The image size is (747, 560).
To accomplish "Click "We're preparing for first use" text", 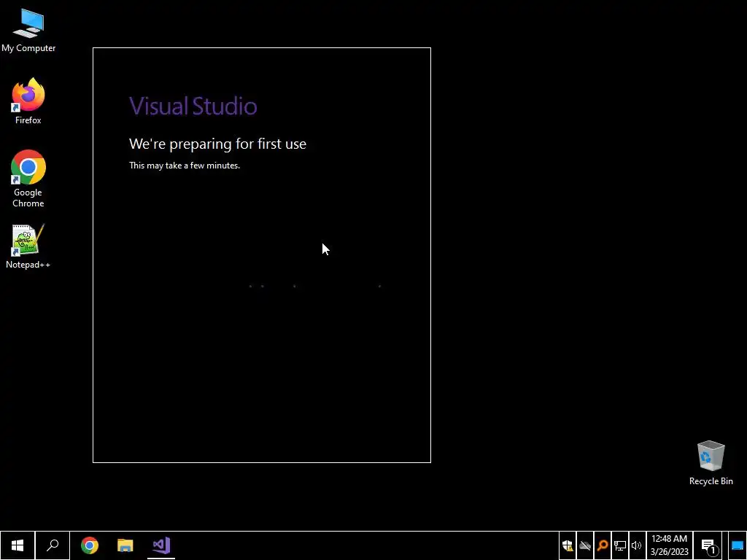I will tap(217, 144).
